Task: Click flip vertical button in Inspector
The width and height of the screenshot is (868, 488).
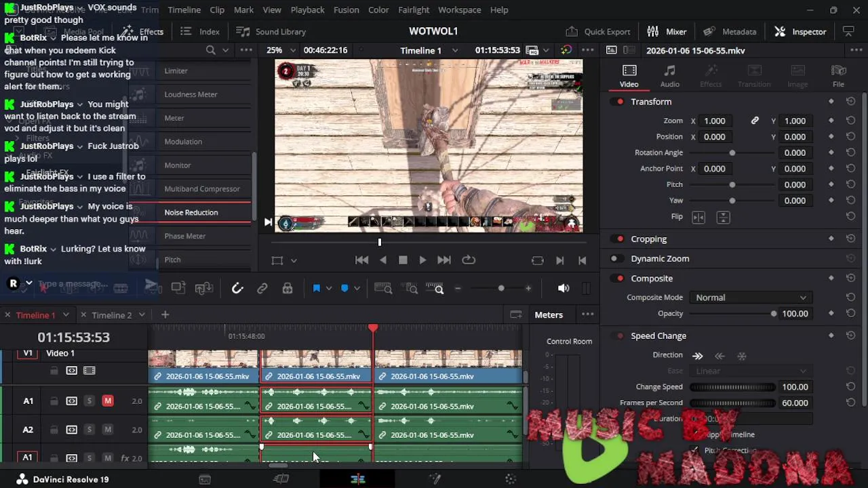Action: click(723, 218)
